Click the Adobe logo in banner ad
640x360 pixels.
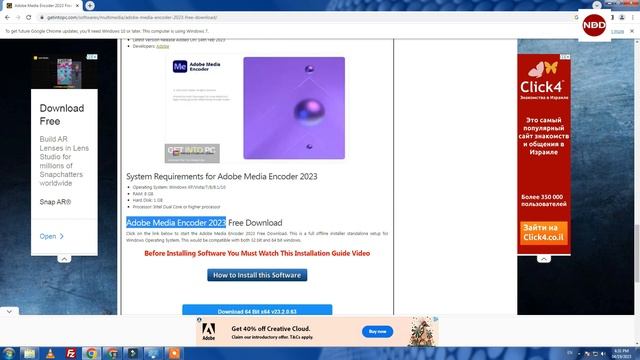(x=209, y=331)
